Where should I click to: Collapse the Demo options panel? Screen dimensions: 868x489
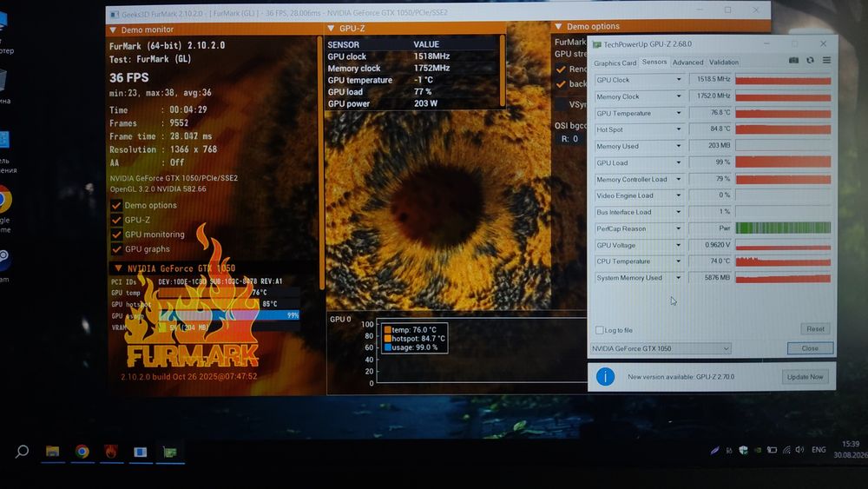click(x=558, y=26)
